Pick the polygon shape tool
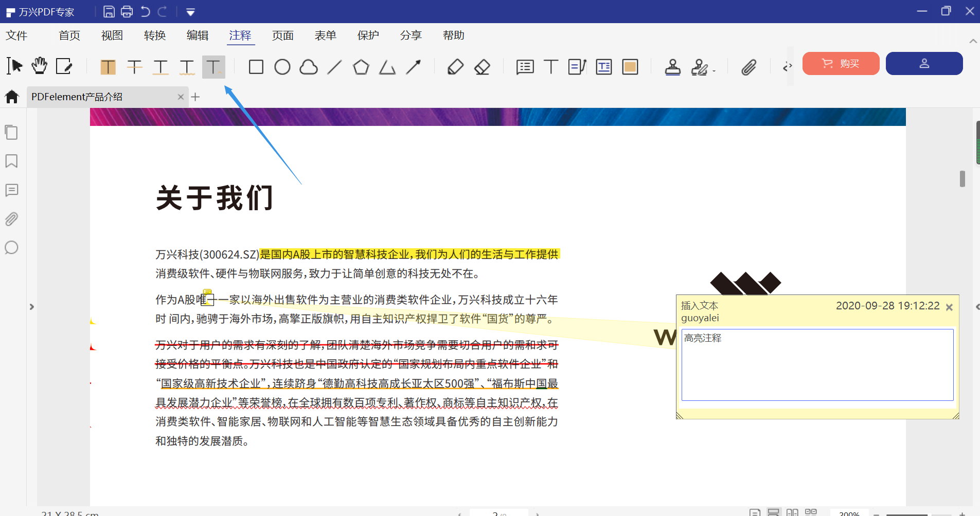 point(361,67)
